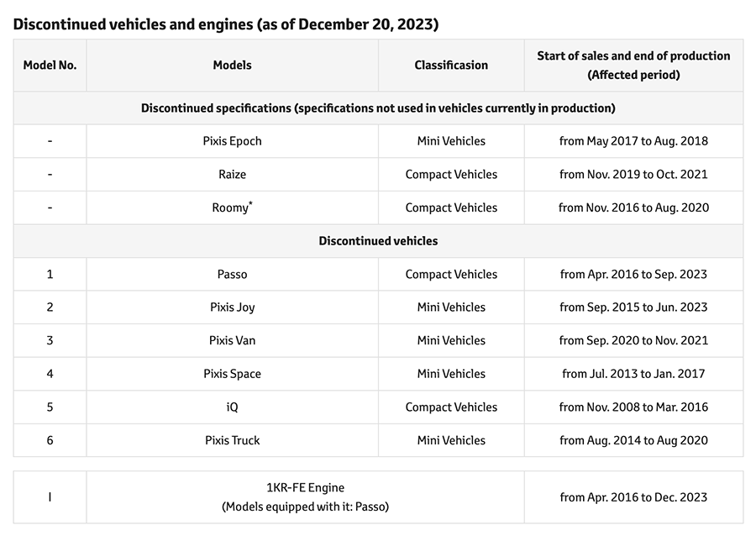Select the "Classificasion" column header
This screenshot has height=541, width=756.
tap(451, 65)
